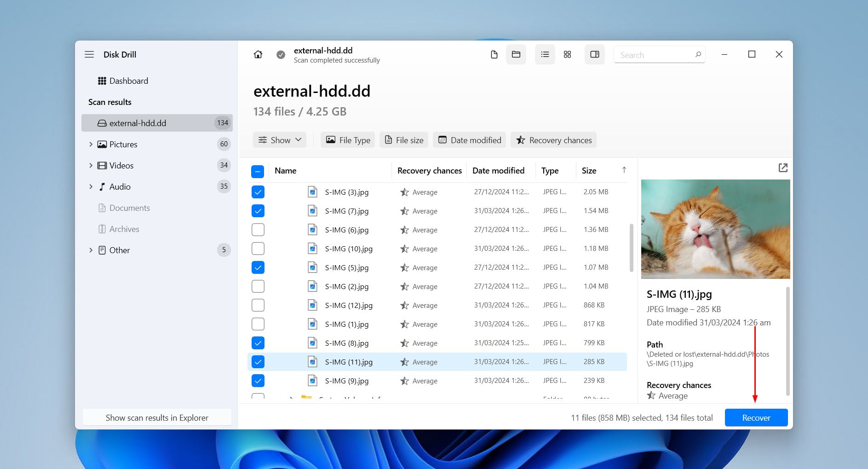This screenshot has width=868, height=469.
Task: Sort by the Type column header
Action: (550, 170)
